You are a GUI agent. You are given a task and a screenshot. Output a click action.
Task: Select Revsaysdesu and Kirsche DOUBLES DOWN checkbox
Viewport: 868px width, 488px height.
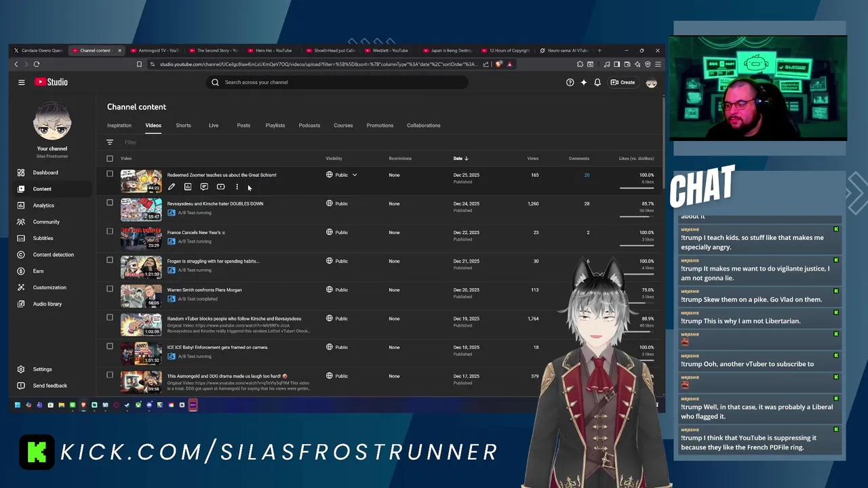point(110,203)
